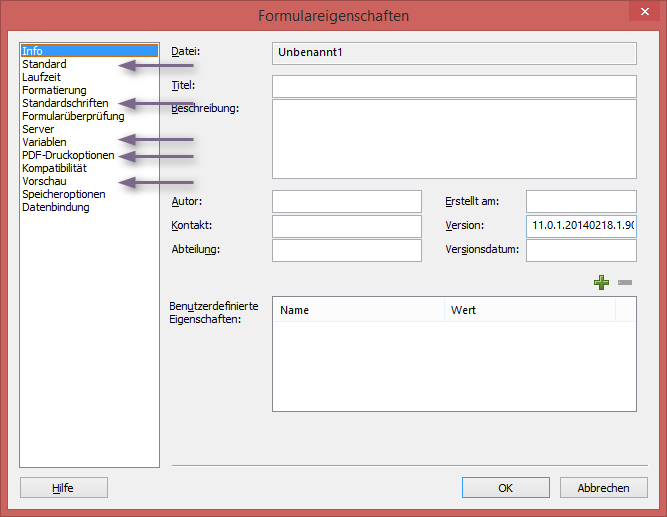The height and width of the screenshot is (517, 667).
Task: Select Formatierung from the list
Action: click(54, 90)
